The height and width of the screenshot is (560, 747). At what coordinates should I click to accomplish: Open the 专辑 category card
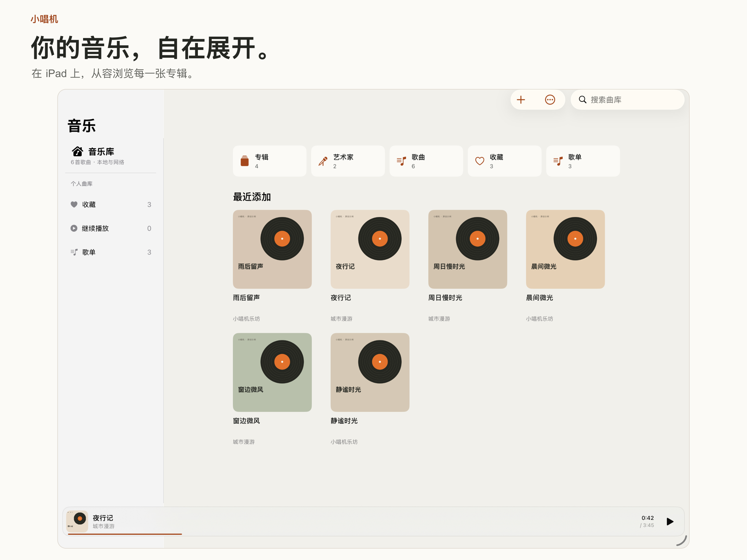[270, 161]
